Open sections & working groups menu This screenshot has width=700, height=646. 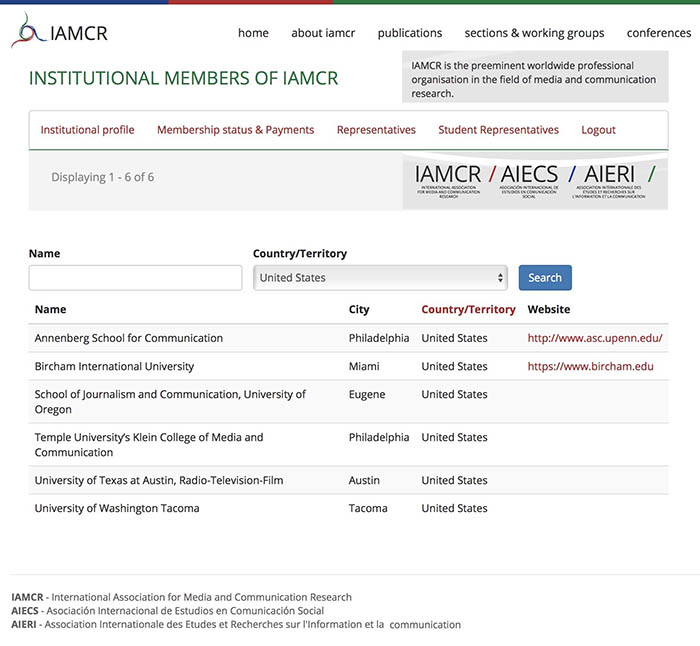click(534, 33)
